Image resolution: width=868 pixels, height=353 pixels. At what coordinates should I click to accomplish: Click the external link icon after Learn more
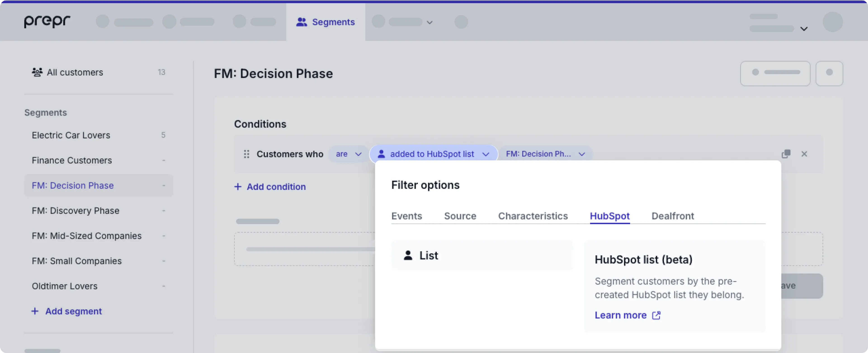(656, 315)
